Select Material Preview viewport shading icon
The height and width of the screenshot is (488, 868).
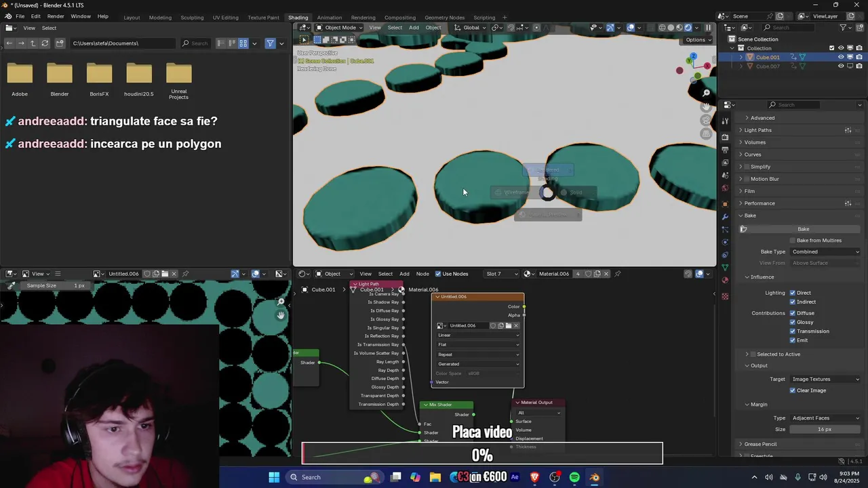pos(679,28)
